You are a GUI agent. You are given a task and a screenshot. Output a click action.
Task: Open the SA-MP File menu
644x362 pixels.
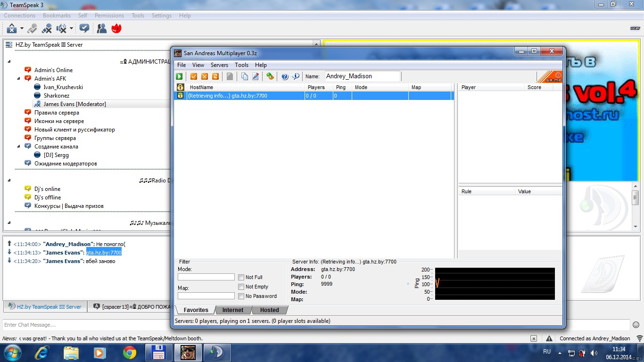(182, 65)
